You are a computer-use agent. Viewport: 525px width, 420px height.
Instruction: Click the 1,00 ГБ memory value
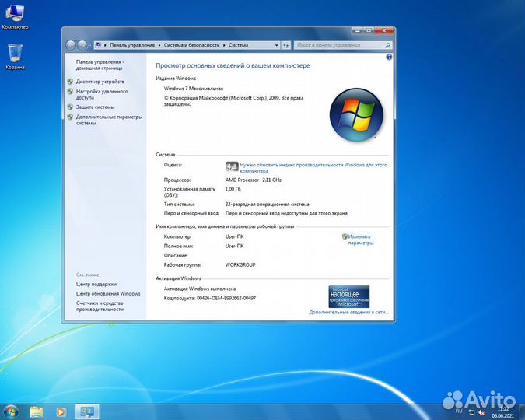tap(233, 189)
